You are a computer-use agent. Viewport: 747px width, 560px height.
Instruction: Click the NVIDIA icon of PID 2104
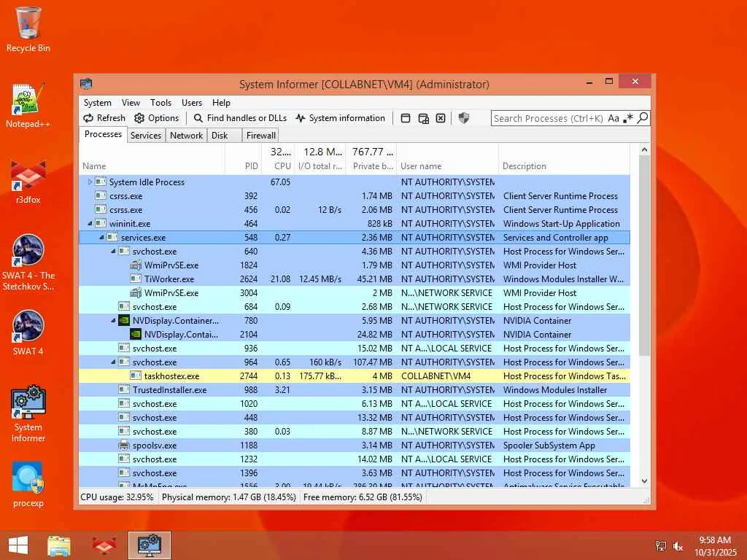click(136, 334)
